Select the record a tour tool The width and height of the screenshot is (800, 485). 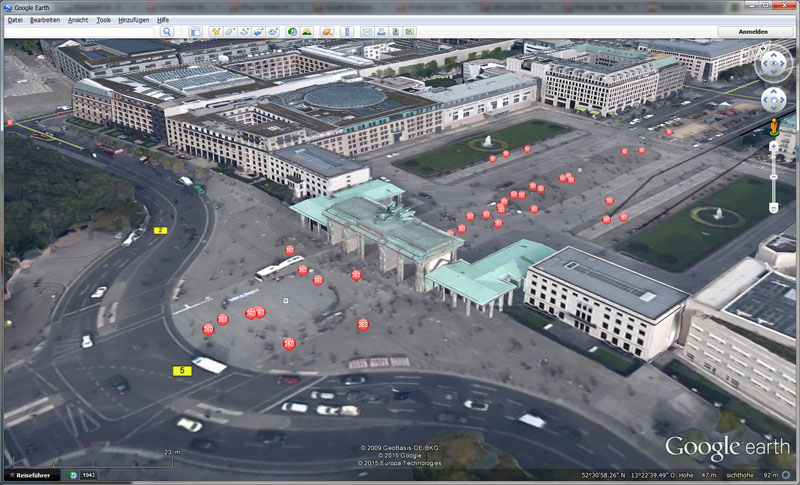[272, 32]
